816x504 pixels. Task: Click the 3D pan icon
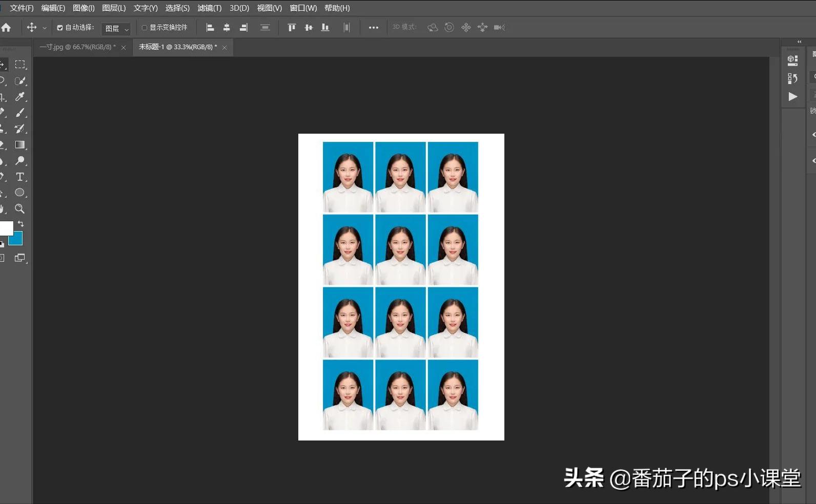click(x=466, y=28)
